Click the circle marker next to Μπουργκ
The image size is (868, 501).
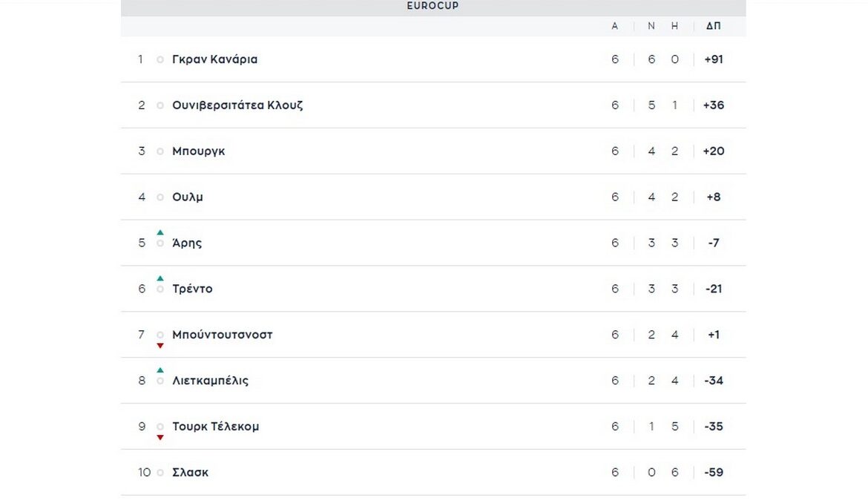[x=160, y=151]
